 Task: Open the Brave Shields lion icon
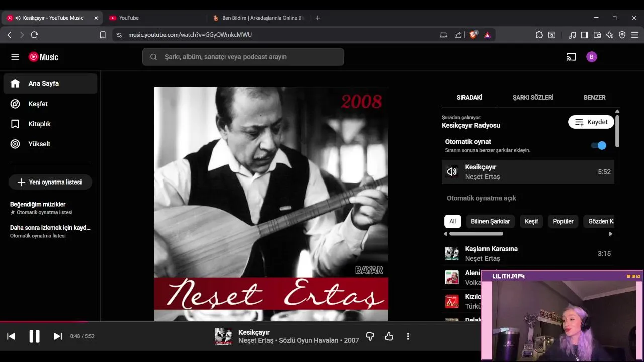473,35
